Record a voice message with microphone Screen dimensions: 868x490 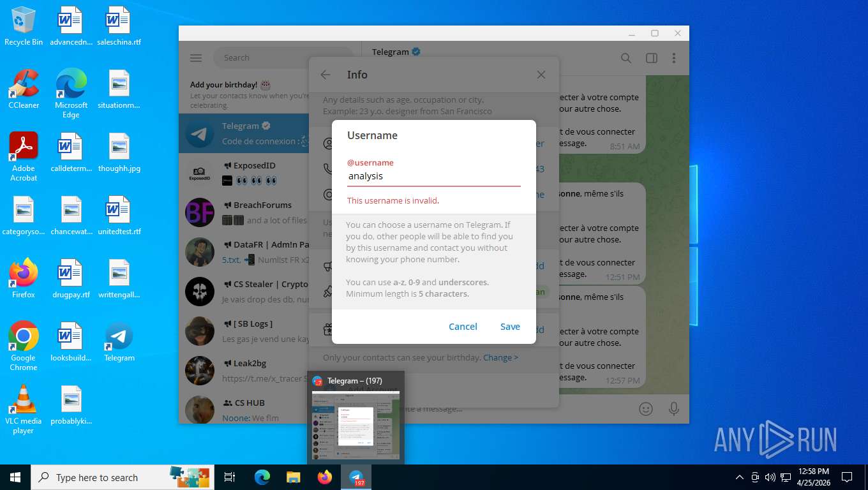click(673, 409)
